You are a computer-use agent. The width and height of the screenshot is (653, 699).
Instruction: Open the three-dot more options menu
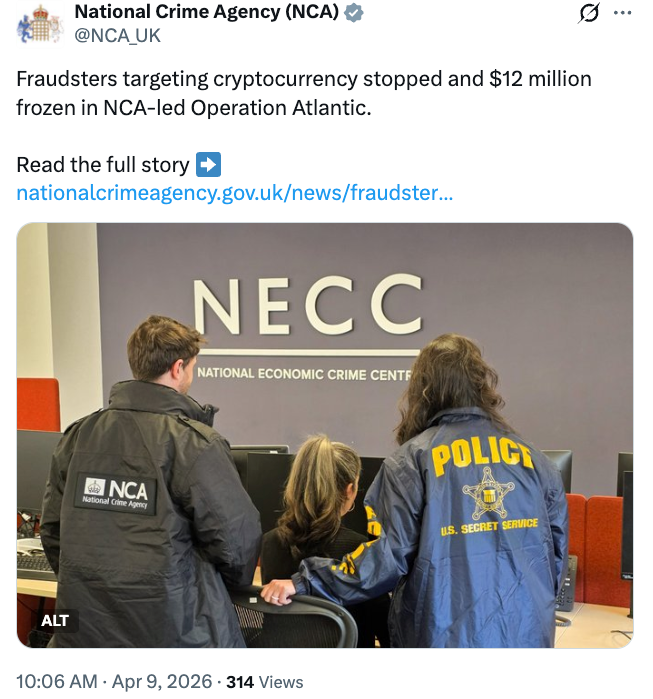coord(622,14)
